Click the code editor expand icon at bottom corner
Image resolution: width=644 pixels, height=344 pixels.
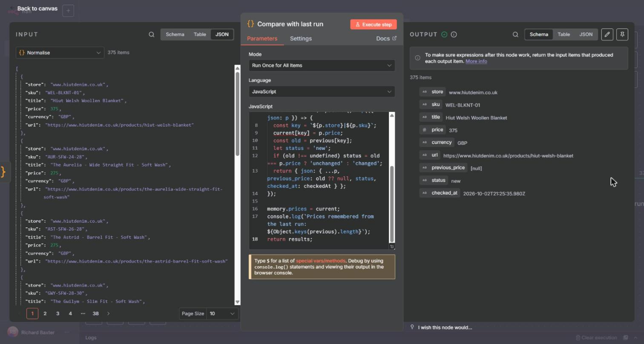pyautogui.click(x=392, y=247)
